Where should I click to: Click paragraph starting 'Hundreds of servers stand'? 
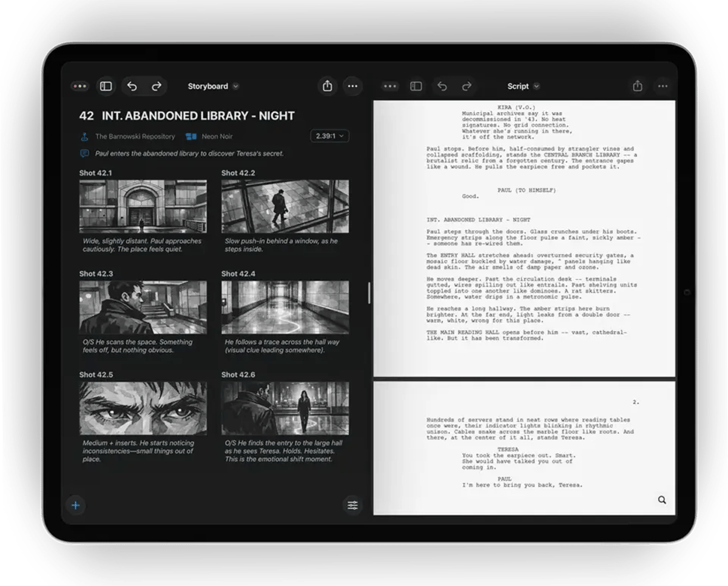[x=530, y=429]
